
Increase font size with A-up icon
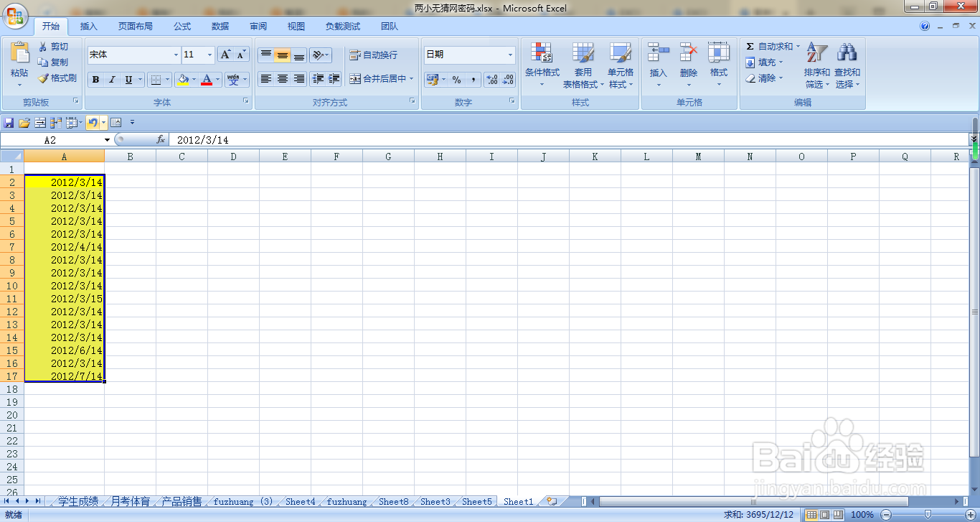[225, 55]
